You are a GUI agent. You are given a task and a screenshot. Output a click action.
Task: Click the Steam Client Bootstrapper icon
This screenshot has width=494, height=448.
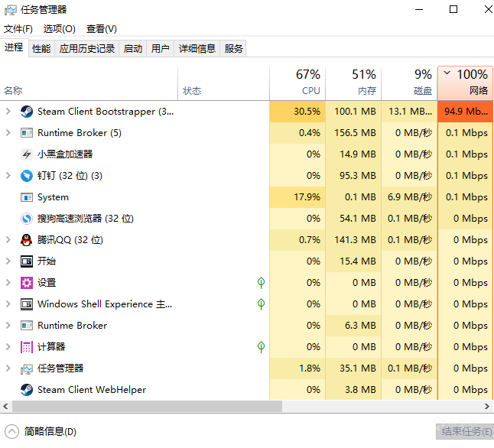(27, 112)
